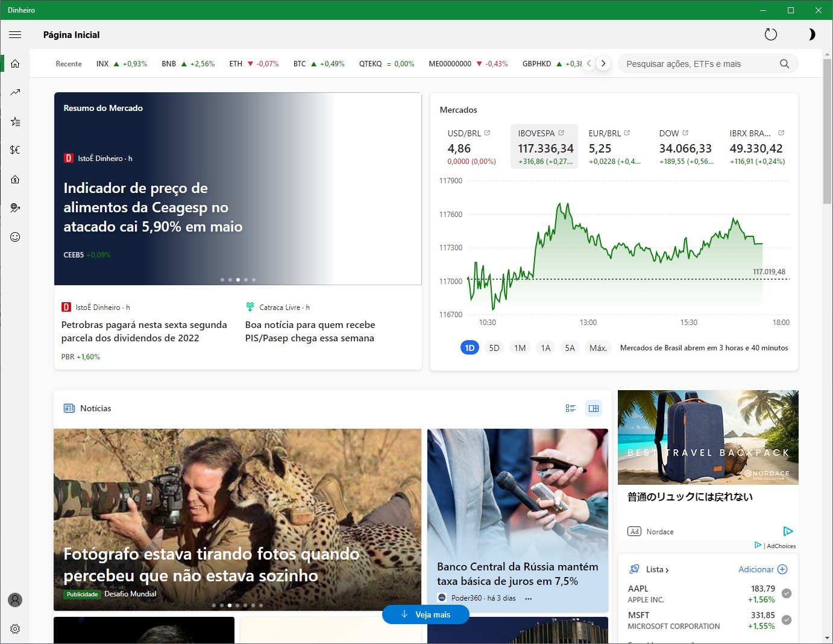Click the watchlist icon beside Lista
The image size is (833, 644).
(634, 569)
